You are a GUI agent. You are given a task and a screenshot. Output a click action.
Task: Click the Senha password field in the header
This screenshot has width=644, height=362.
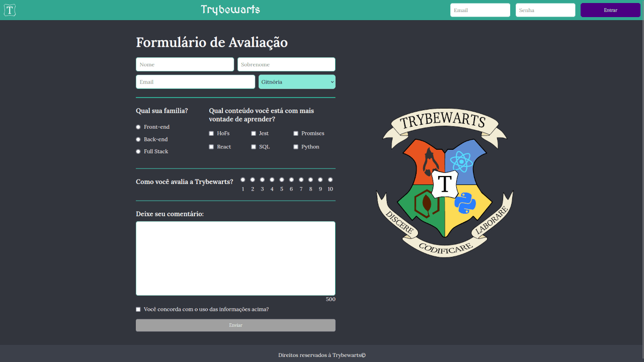pos(545,10)
